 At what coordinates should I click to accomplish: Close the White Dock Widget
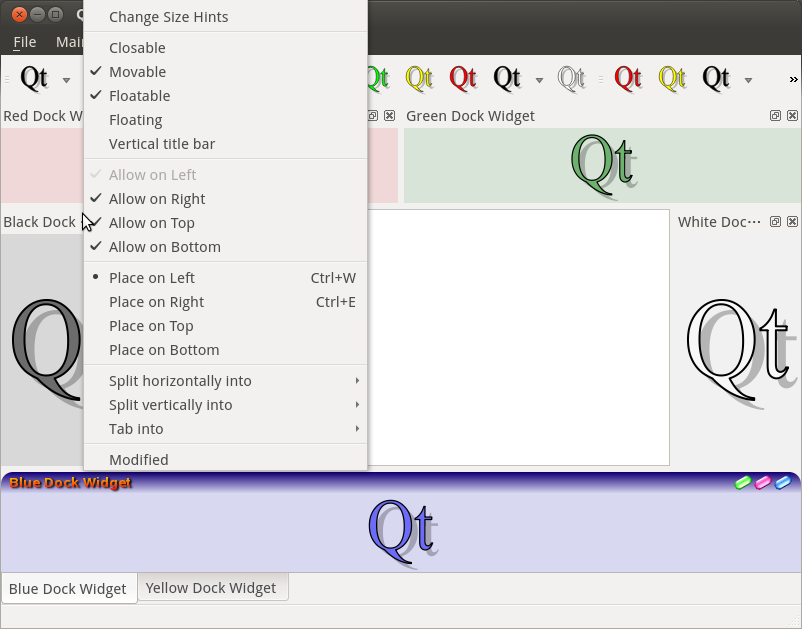tap(792, 221)
